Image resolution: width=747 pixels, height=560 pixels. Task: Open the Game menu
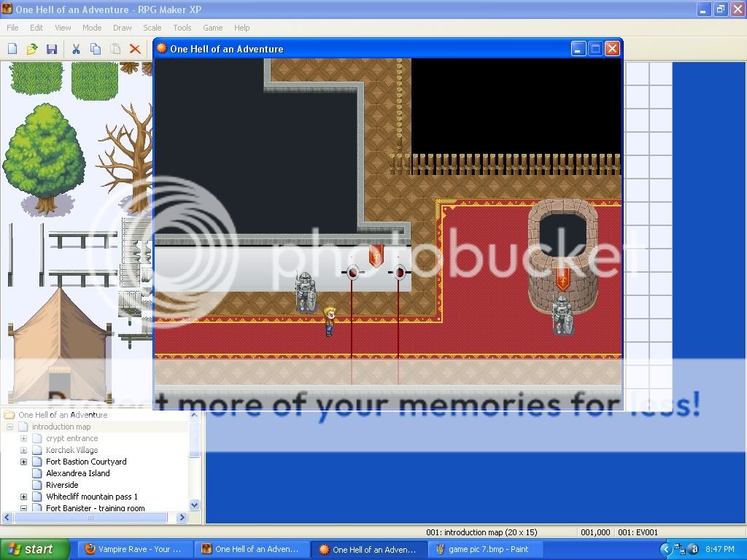212,28
